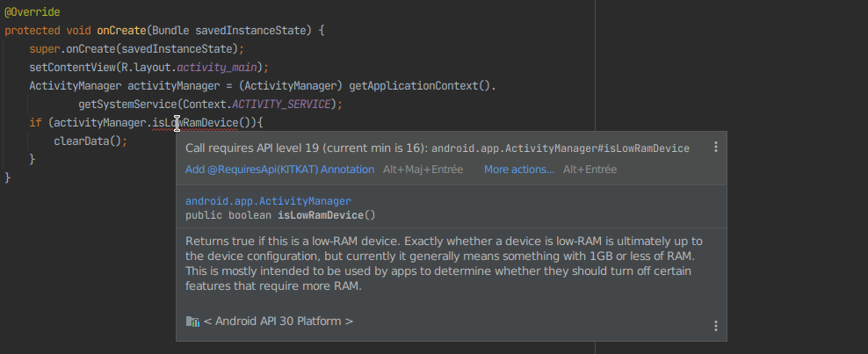Click the bold isLowRamDevice signature in the popup
868x354 pixels.
(x=321, y=214)
